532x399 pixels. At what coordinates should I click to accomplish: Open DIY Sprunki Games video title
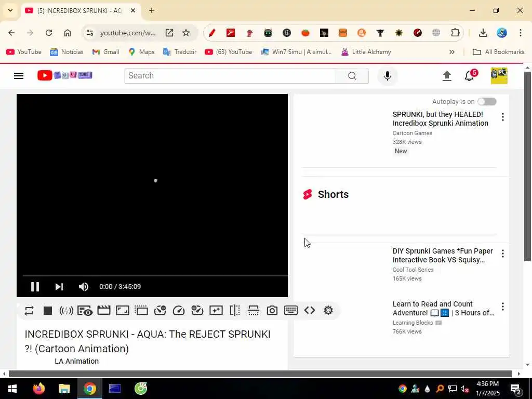(x=443, y=256)
